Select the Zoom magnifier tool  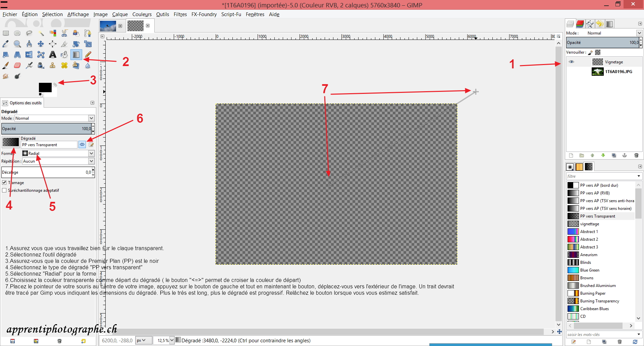pos(17,44)
